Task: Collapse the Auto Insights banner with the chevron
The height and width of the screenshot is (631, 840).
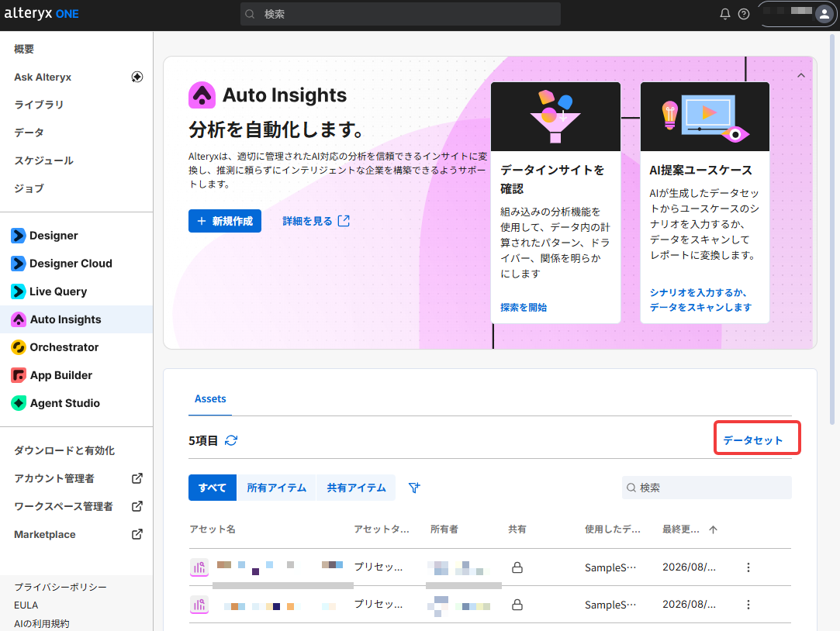Action: 801,75
